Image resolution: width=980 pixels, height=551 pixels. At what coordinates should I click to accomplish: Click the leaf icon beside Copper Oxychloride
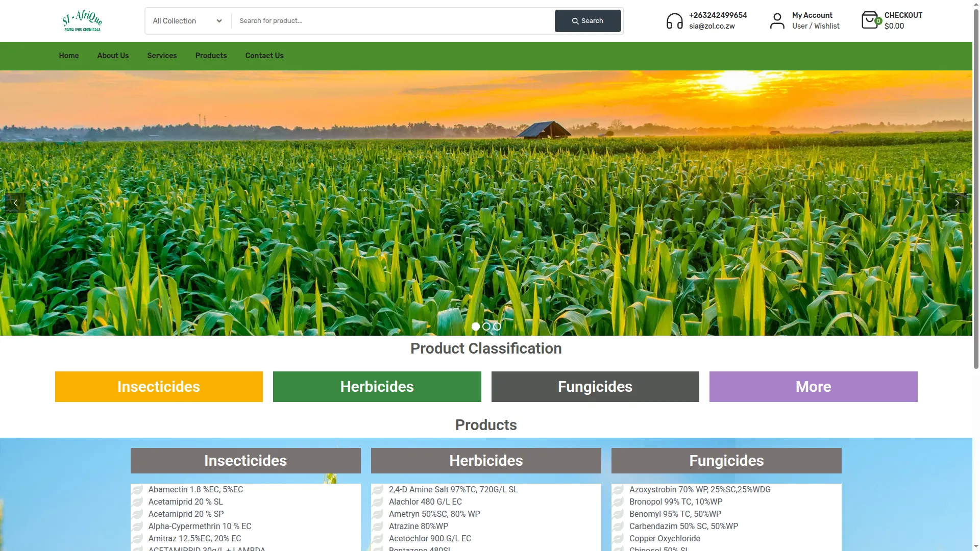pos(618,539)
